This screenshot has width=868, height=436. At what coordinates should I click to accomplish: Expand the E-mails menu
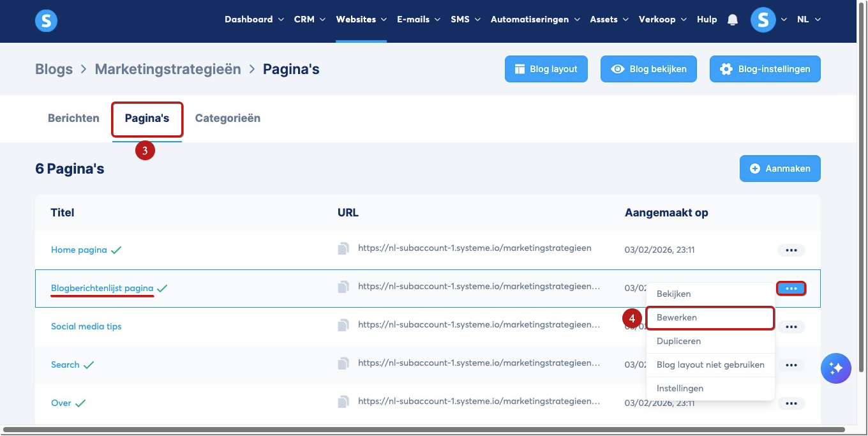click(419, 19)
